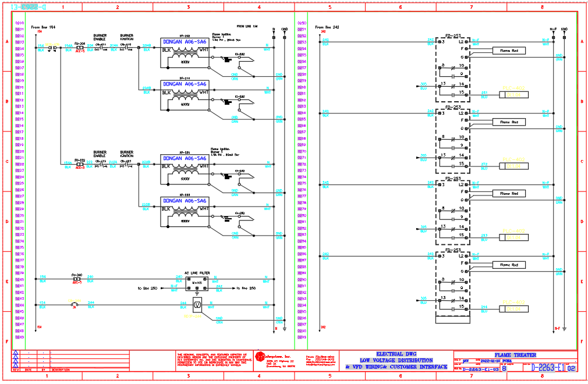Click the red proprietary notice paragraph
The height and width of the screenshot is (384, 588).
pyautogui.click(x=214, y=360)
